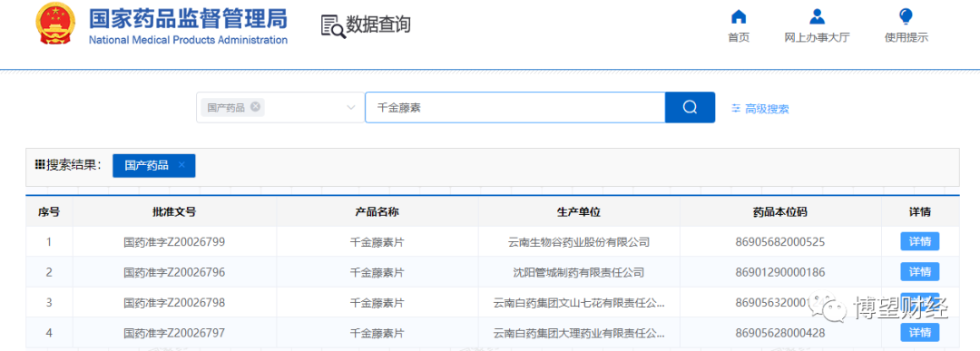The width and height of the screenshot is (980, 351).
Task: Click 沈阳管城制药有限责任公司 cell
Action: (579, 272)
